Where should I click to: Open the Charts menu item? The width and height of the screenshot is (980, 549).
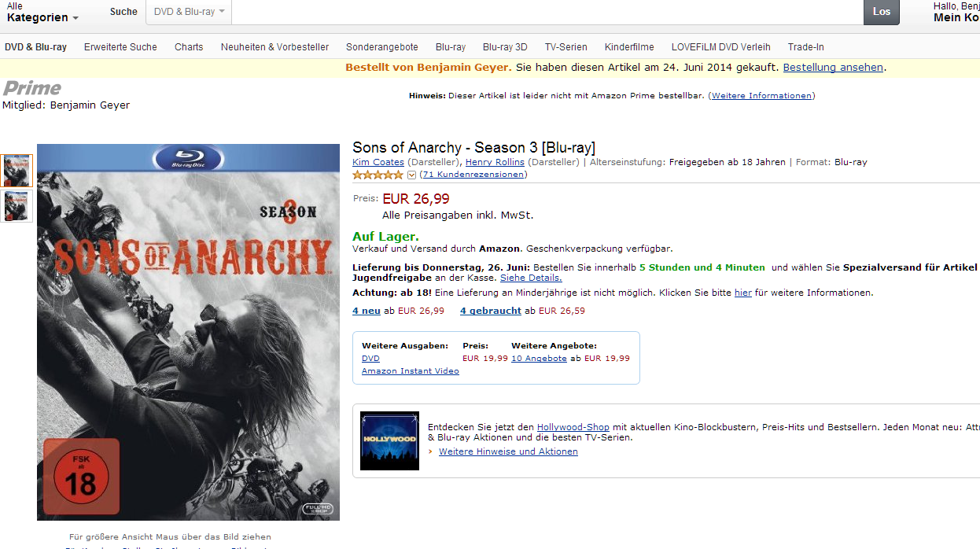coord(189,47)
